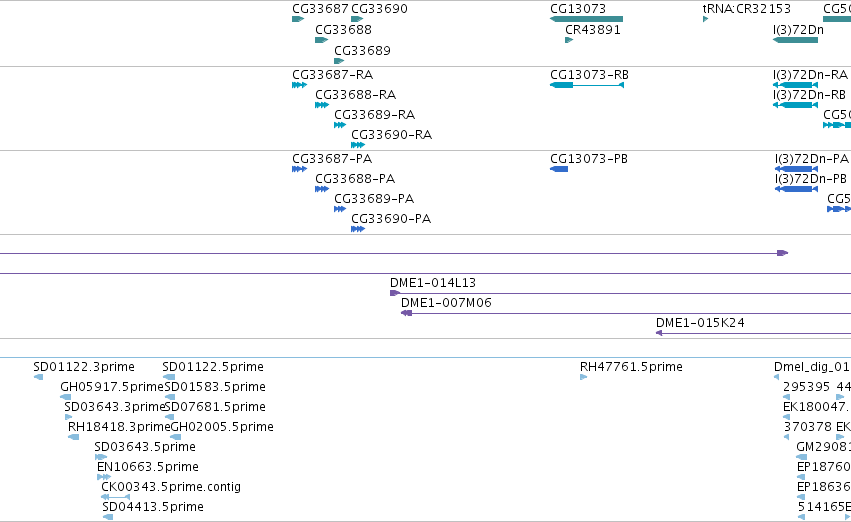Select the 370378 feature label
Image resolution: width=851 pixels, height=522 pixels.
tap(808, 426)
